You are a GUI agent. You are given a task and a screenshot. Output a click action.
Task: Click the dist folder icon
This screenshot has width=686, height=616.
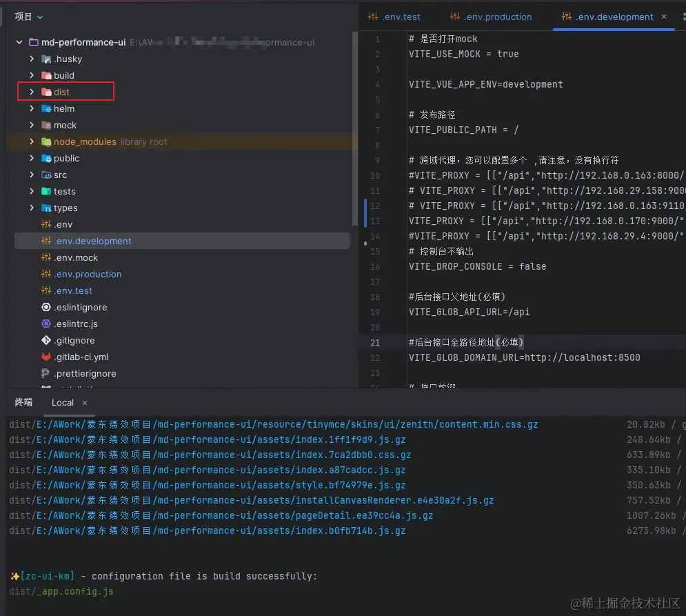46,92
